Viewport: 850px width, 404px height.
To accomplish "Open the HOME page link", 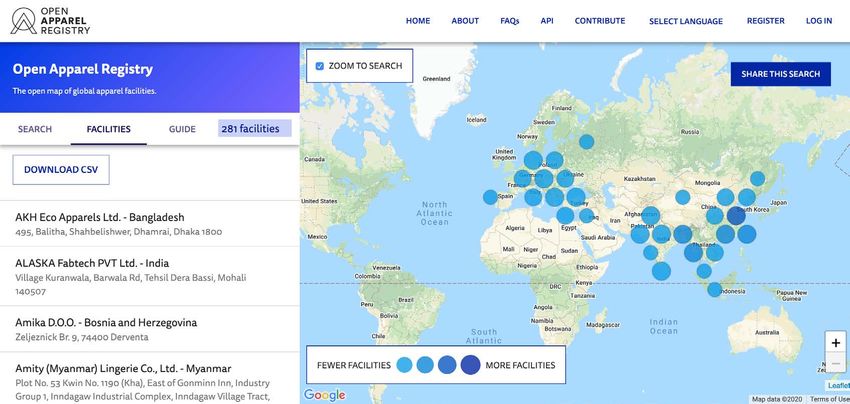I will pos(418,21).
